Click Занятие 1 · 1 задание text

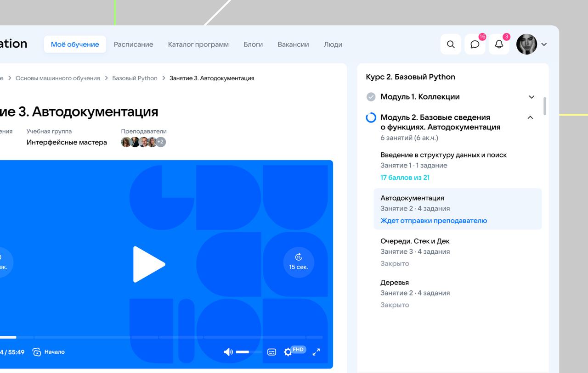click(413, 166)
